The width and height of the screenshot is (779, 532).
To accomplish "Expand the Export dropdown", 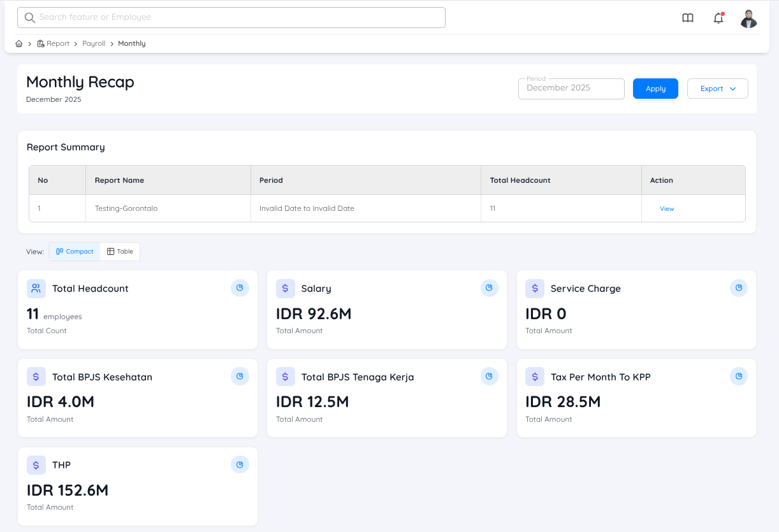I will pyautogui.click(x=717, y=89).
